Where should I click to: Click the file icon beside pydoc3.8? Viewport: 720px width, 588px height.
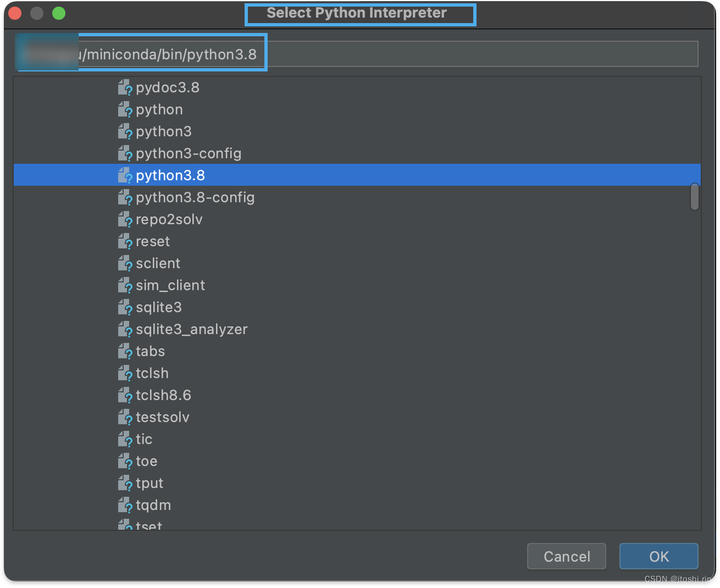click(x=125, y=87)
